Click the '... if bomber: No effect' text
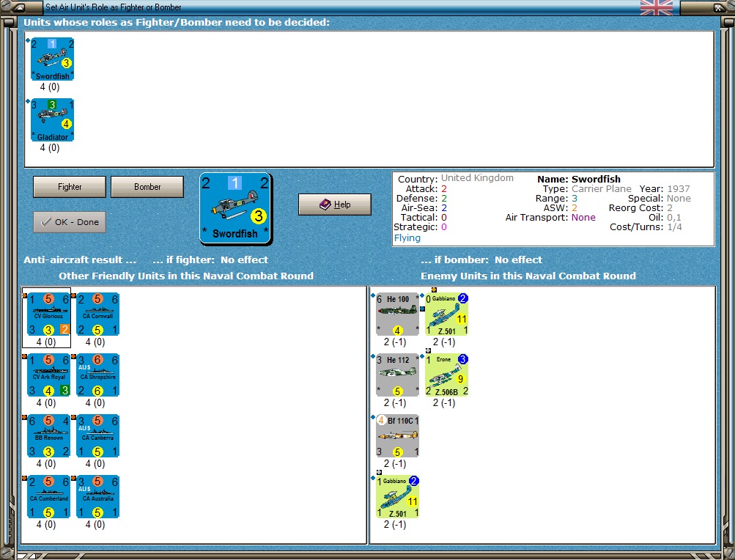This screenshot has width=735, height=560. click(x=481, y=259)
